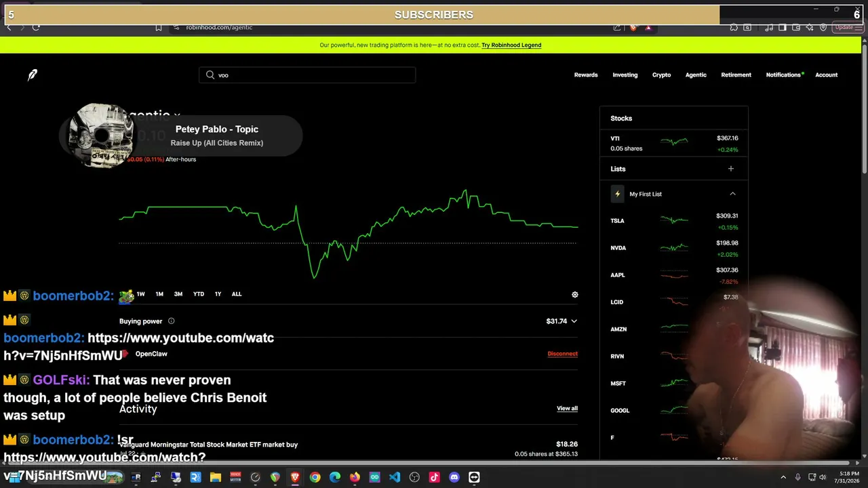
Task: Switch chart to YTD range
Action: point(199,294)
